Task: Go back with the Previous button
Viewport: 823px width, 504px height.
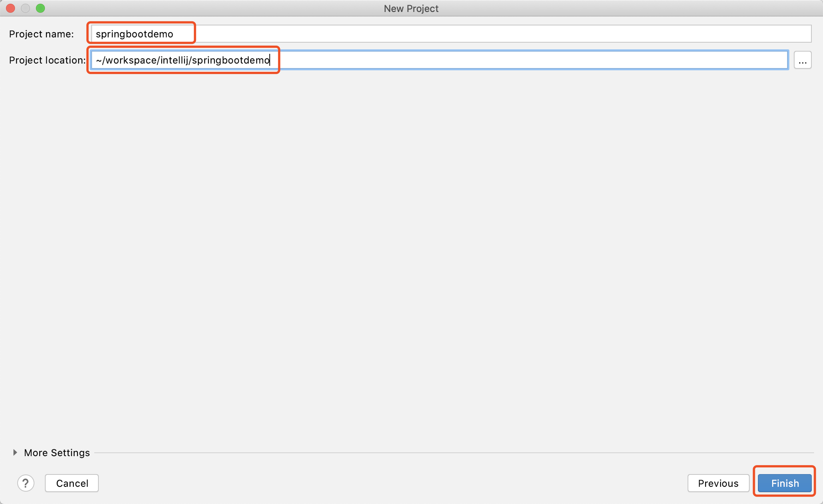Action: pos(718,483)
